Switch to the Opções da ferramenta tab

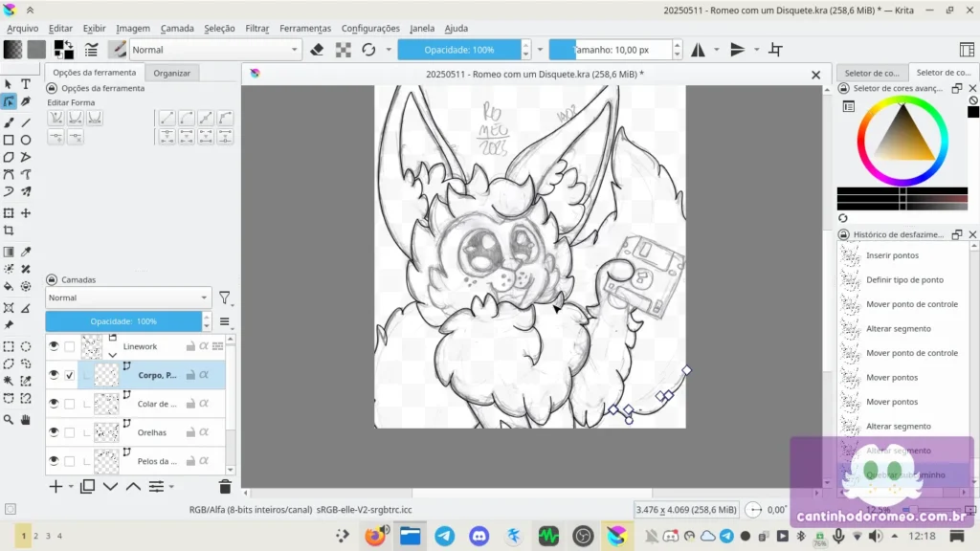click(95, 73)
